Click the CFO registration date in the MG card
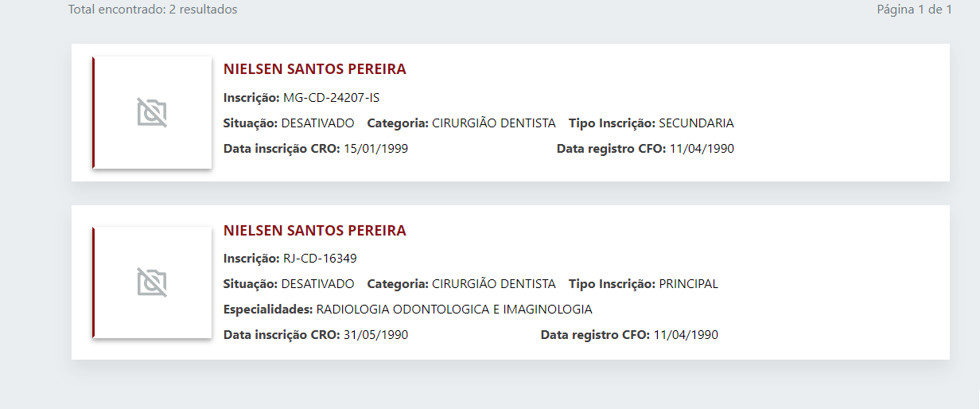This screenshot has height=409, width=980. coord(702,149)
